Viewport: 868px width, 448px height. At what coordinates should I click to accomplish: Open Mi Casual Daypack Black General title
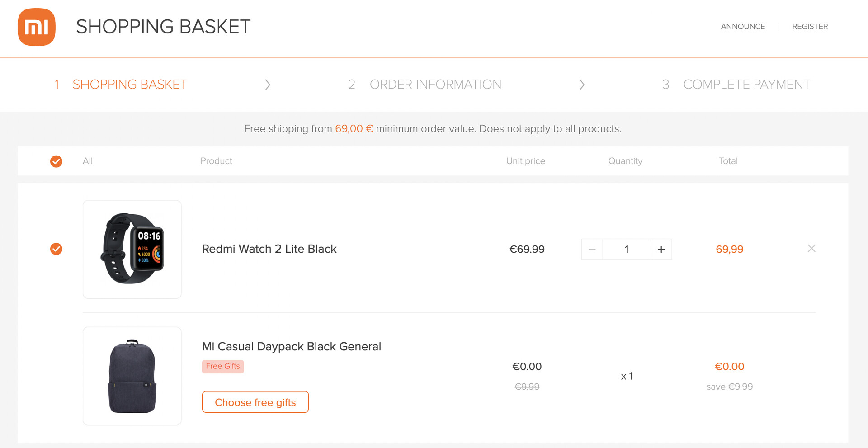[x=291, y=347]
